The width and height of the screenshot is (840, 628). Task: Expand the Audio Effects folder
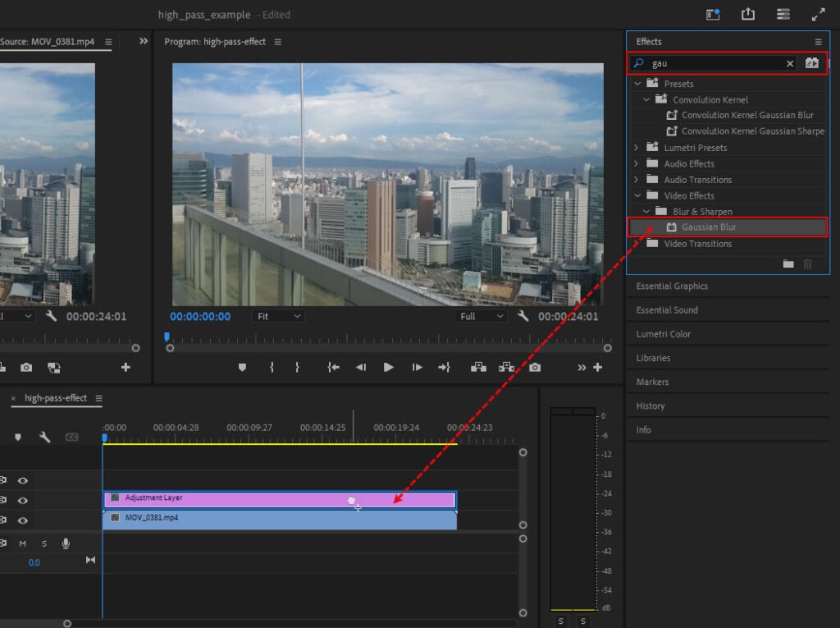click(637, 164)
